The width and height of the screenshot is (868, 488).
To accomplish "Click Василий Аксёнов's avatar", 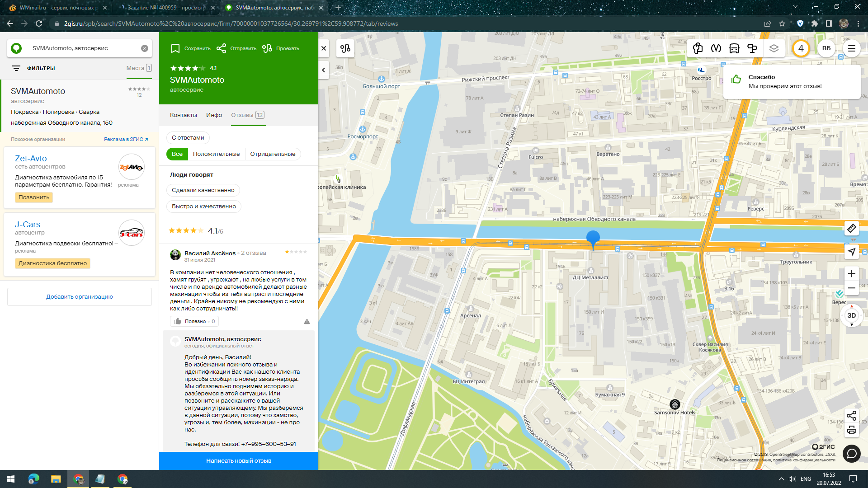I will (x=175, y=255).
